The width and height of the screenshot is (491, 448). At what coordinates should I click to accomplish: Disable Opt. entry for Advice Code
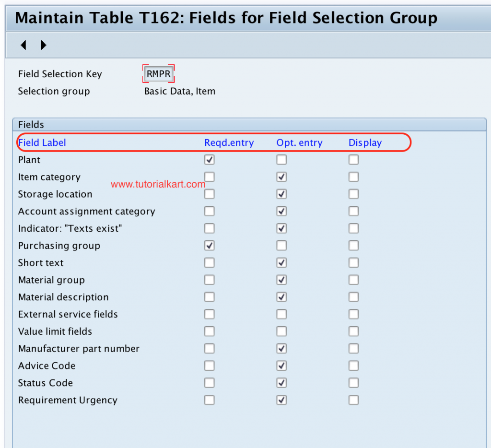[x=281, y=365]
